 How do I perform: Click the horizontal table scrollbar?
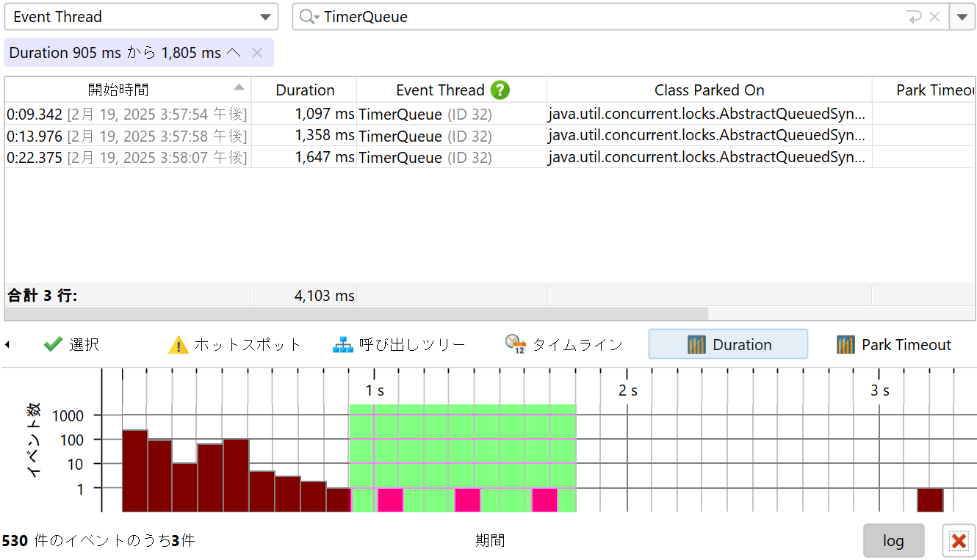tap(356, 313)
